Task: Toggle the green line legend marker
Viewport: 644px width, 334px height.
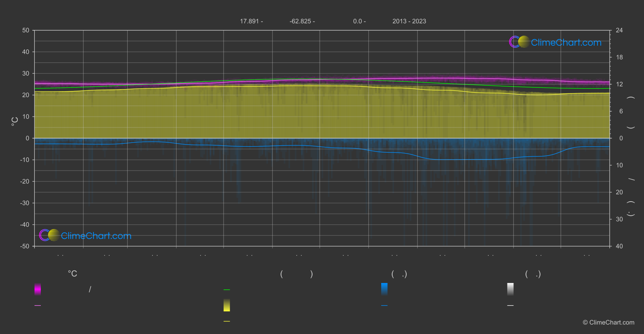Action: (x=227, y=290)
